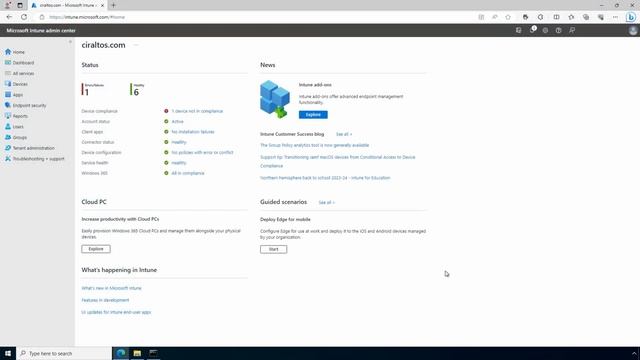Open Tenant administration in the sidebar
640x360 pixels.
pos(29,148)
